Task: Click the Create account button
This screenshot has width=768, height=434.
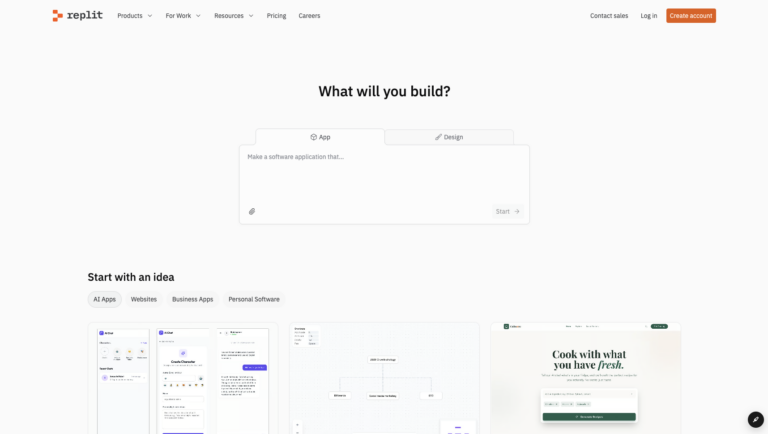Action: click(691, 16)
